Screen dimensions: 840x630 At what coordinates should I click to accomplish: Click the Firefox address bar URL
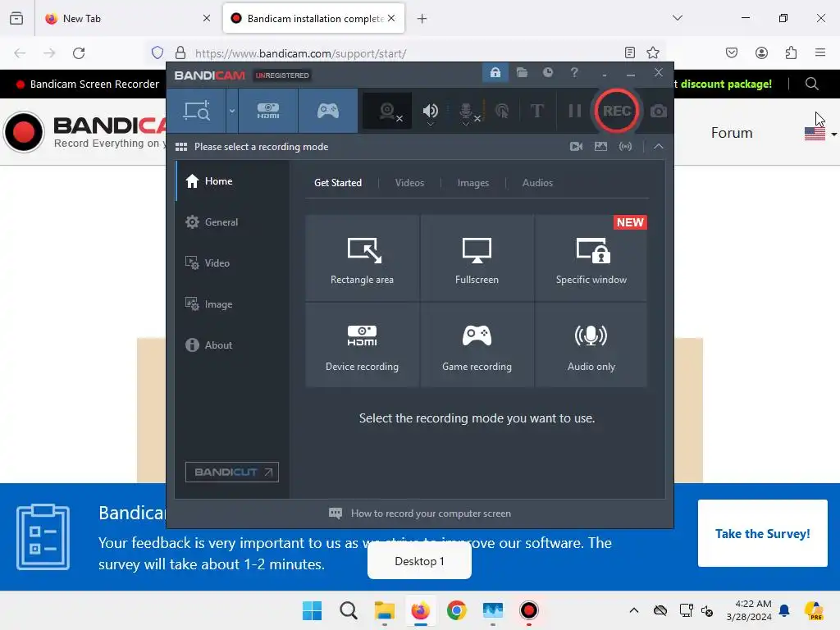pyautogui.click(x=300, y=53)
